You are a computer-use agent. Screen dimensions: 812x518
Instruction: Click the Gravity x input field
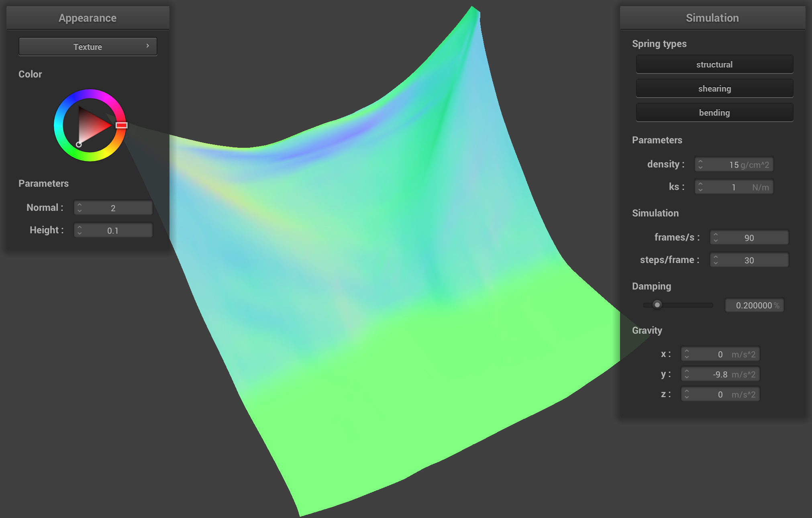[x=720, y=354]
